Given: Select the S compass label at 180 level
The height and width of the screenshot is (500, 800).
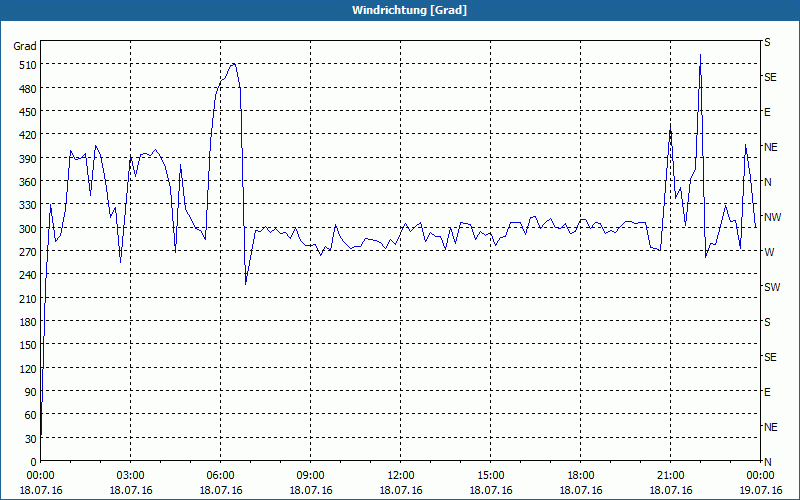Looking at the screenshot, I should tap(767, 322).
